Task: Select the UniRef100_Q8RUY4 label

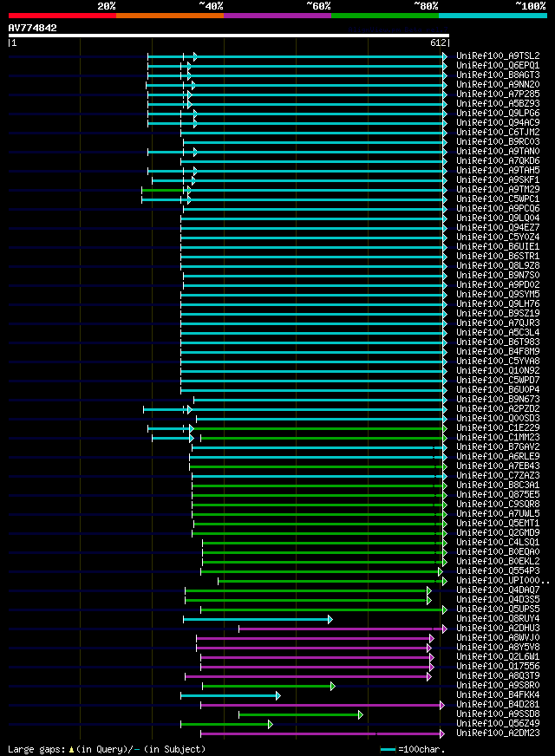Action: click(x=498, y=619)
